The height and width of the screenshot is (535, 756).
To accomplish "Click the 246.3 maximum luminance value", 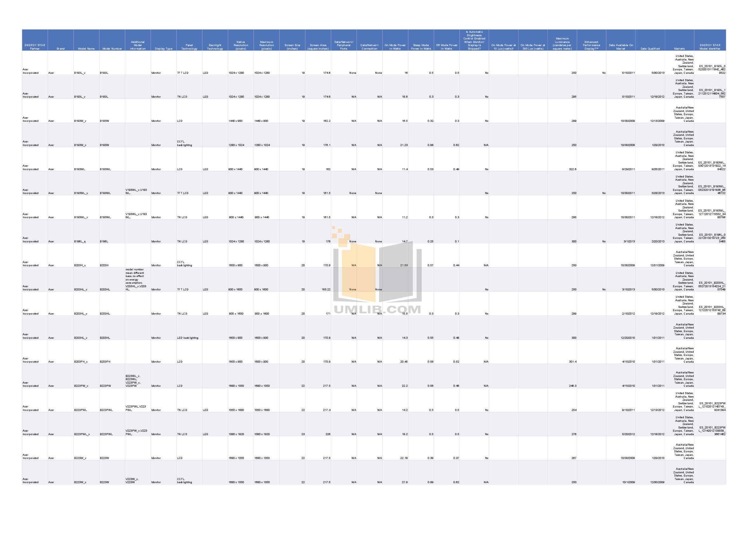I will click(x=572, y=386).
